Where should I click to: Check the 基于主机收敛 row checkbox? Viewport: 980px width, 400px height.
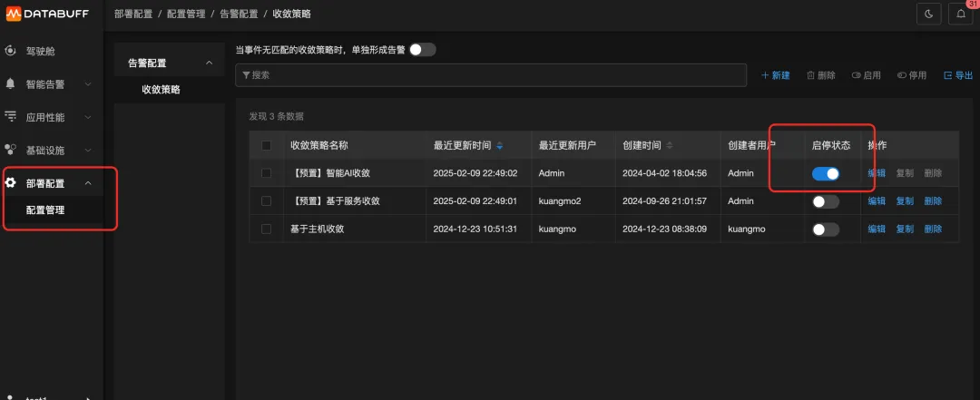coord(266,229)
